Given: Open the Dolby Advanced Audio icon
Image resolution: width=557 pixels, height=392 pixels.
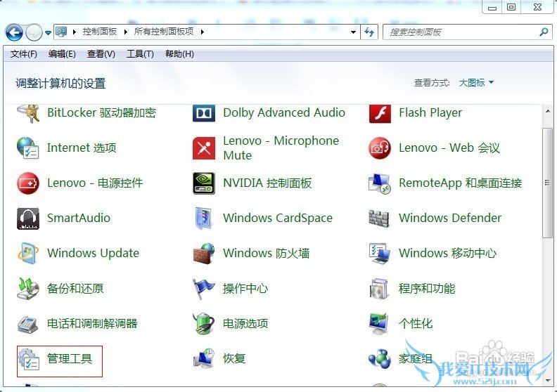Looking at the screenshot, I should [x=204, y=113].
